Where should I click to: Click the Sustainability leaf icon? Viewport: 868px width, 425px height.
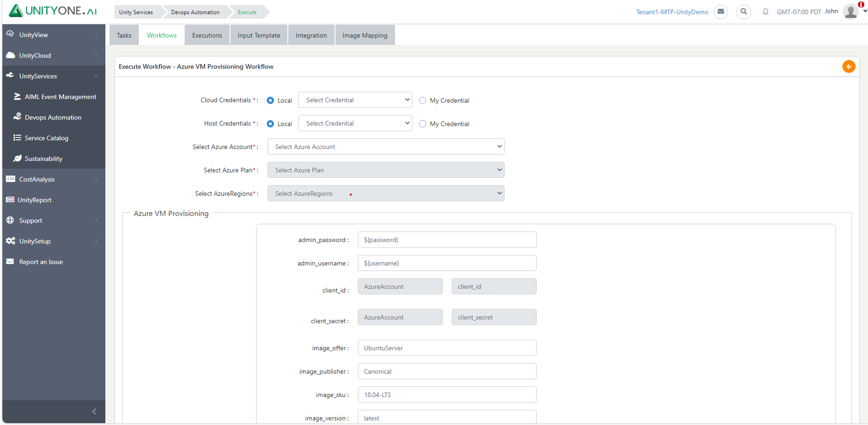point(17,158)
